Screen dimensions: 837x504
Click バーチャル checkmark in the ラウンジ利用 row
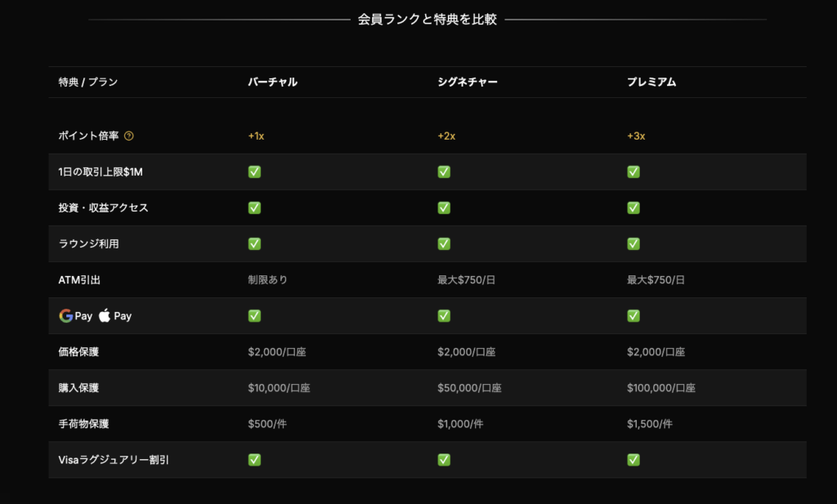(x=254, y=244)
